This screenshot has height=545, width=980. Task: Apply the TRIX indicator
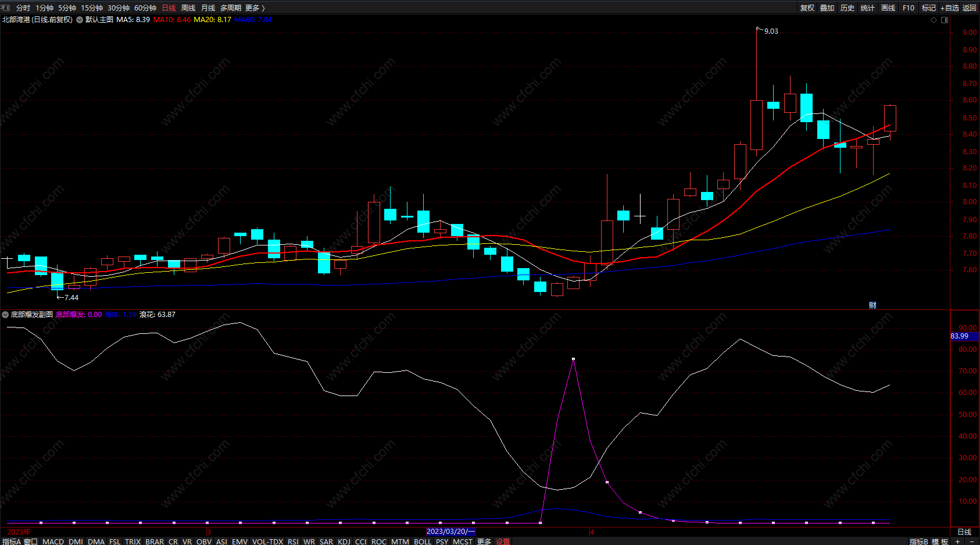pyautogui.click(x=133, y=542)
